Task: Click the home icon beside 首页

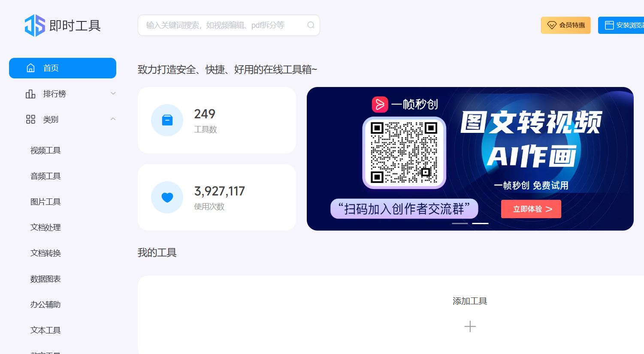Action: click(x=30, y=68)
